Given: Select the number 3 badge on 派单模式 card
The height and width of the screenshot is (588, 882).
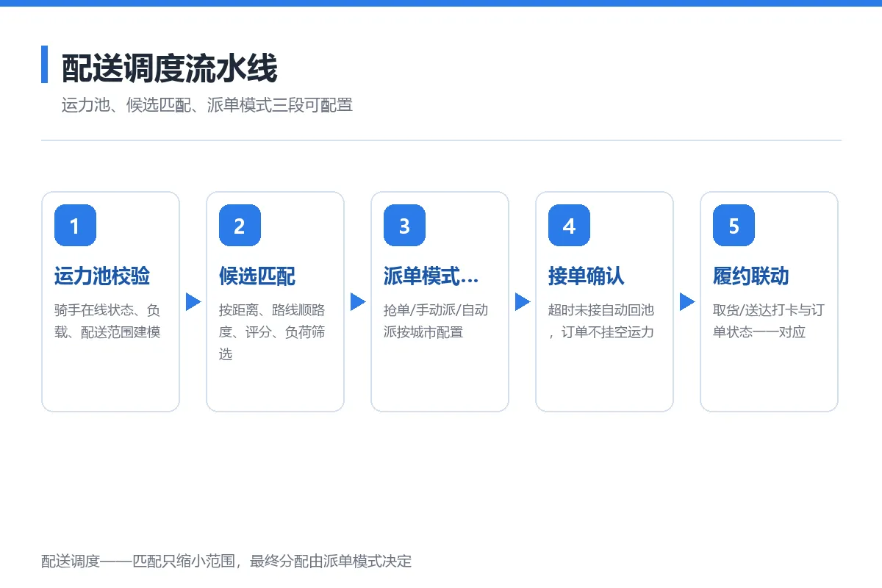Looking at the screenshot, I should 404,226.
